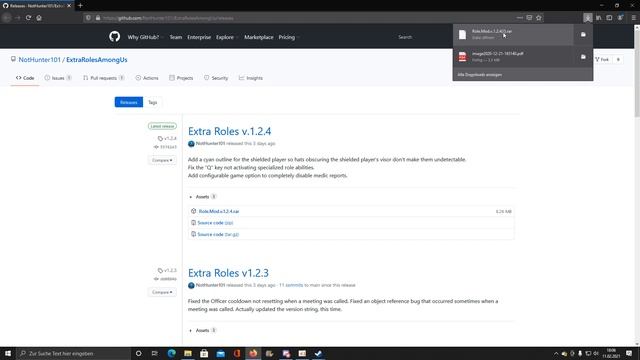The image size is (640, 360).
Task: Open the Windows Start menu
Action: click(x=8, y=353)
